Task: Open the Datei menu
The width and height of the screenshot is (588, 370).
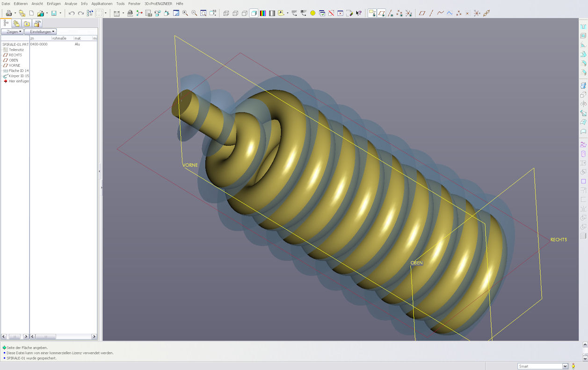Action: (6, 3)
